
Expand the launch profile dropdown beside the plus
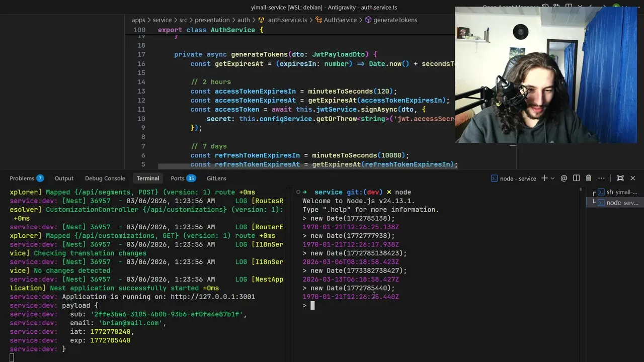552,178
